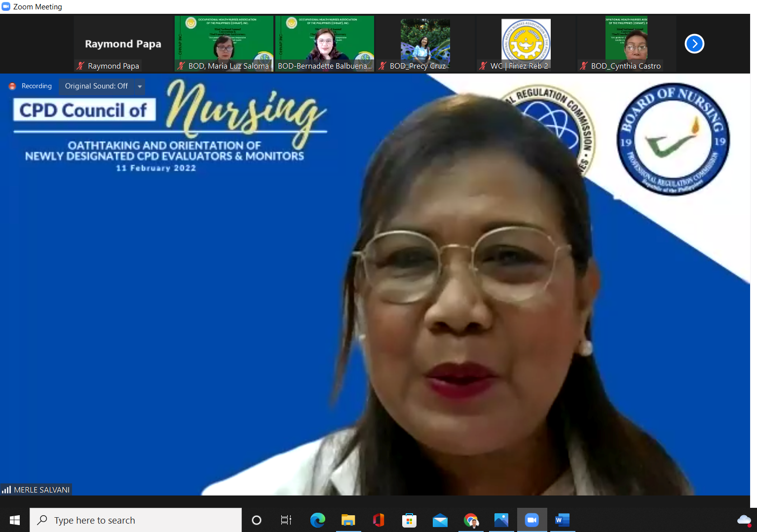Click muted mic icon beside Raymond Papa
This screenshot has height=532, width=757.
coord(80,66)
